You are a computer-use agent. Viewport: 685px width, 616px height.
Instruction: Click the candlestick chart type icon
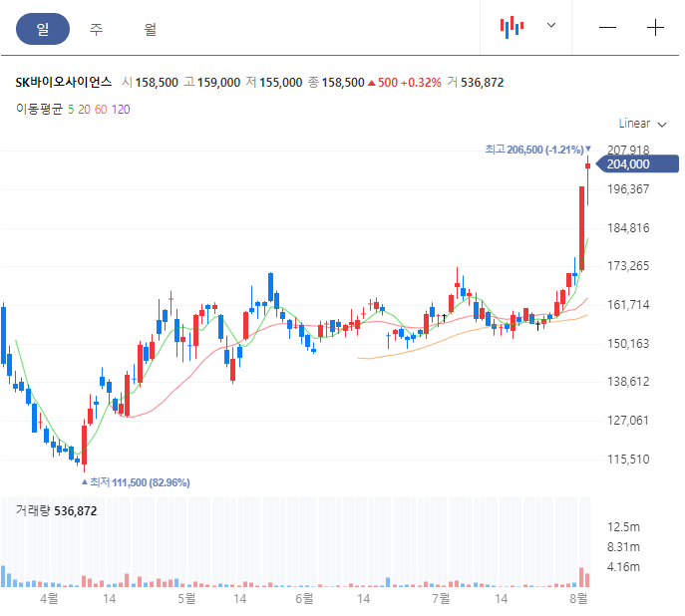[x=512, y=27]
